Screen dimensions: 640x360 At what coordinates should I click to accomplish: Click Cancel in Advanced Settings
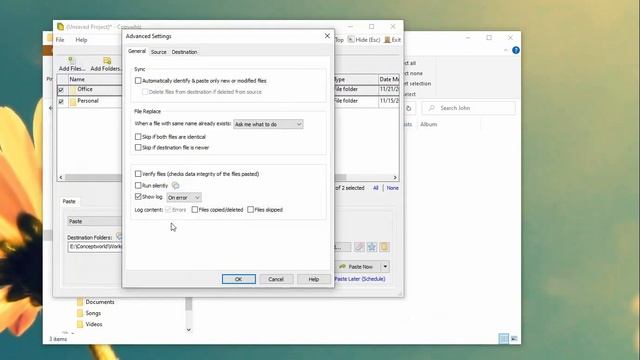coord(276,279)
